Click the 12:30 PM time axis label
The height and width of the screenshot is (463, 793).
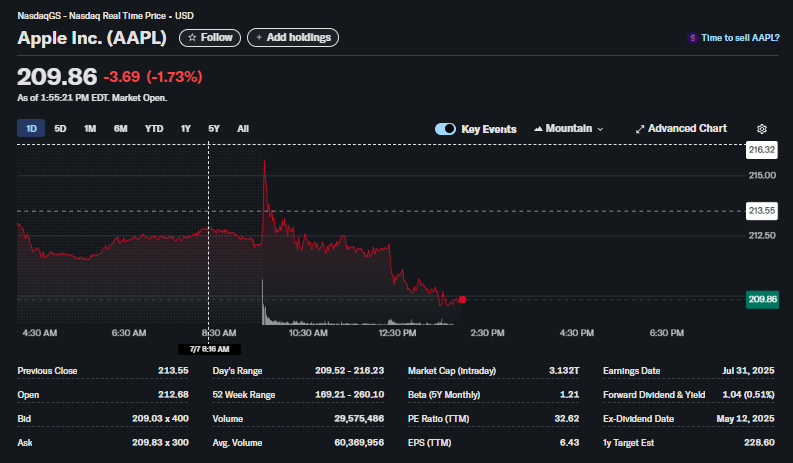[x=398, y=333]
